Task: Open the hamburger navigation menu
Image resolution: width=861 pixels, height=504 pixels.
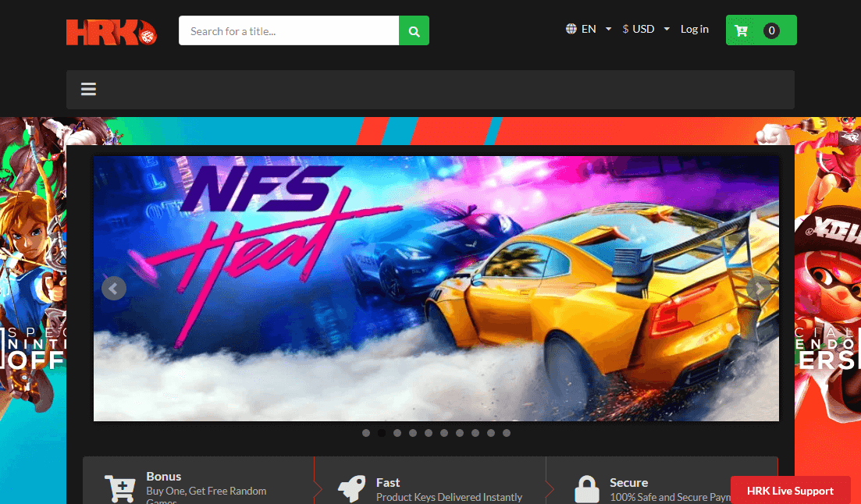Action: click(x=88, y=89)
